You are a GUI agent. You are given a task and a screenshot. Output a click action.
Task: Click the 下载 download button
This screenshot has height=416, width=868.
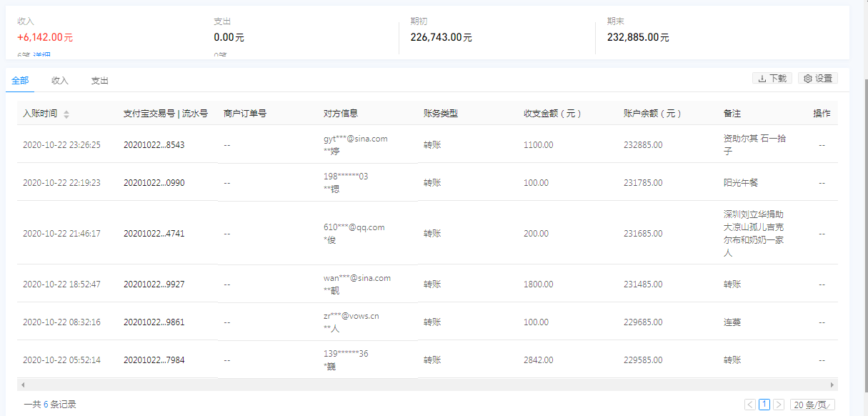point(772,79)
